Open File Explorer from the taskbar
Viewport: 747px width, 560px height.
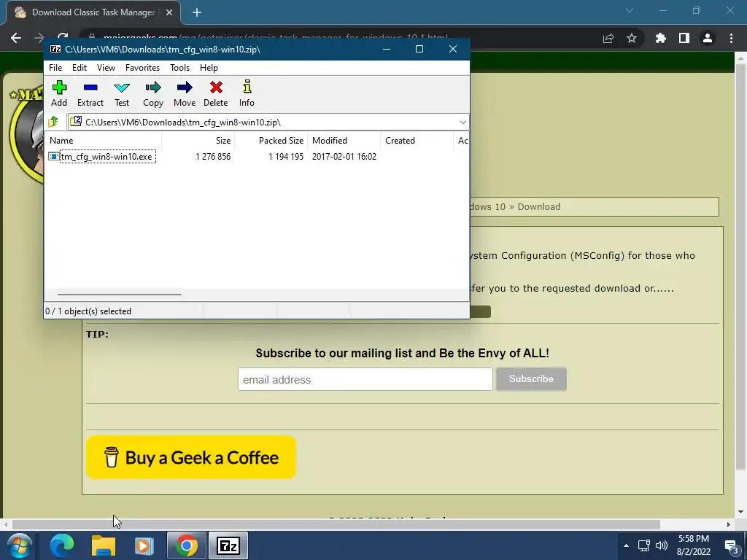pos(104,545)
